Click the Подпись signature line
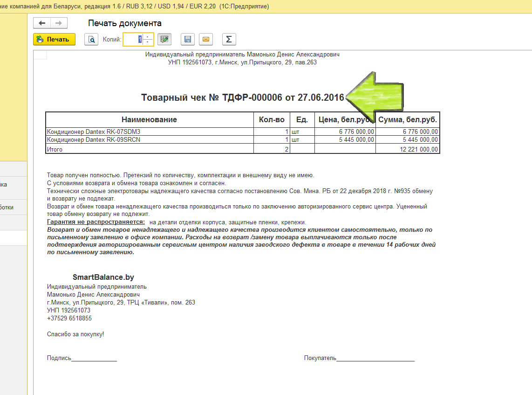 [82, 358]
